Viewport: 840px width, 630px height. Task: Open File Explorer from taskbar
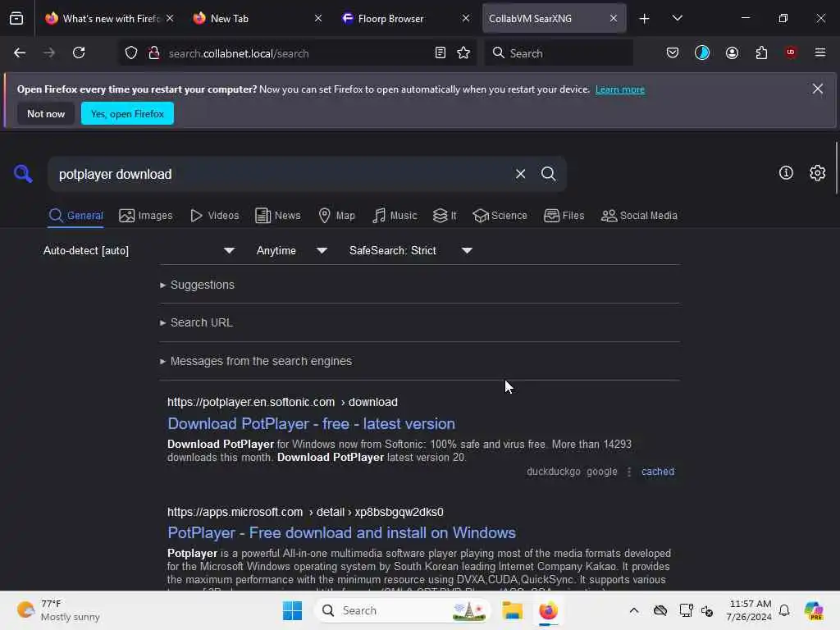tap(512, 610)
